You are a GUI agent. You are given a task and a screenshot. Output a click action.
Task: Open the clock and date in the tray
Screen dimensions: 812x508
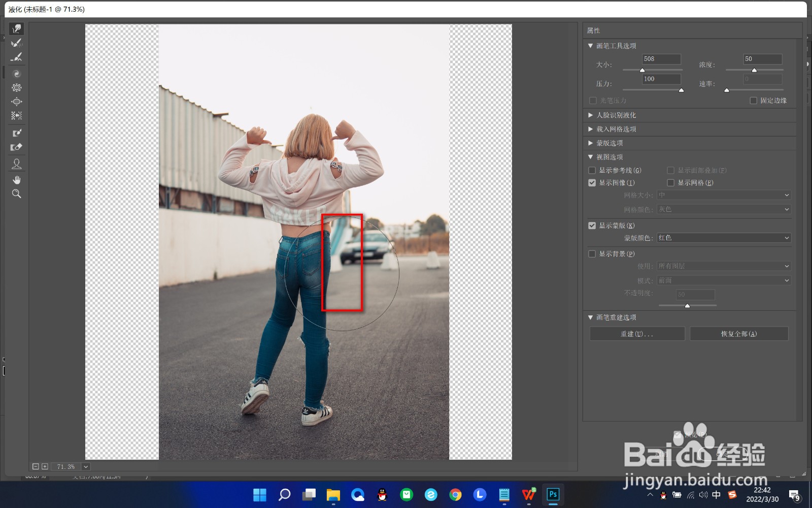pos(762,494)
